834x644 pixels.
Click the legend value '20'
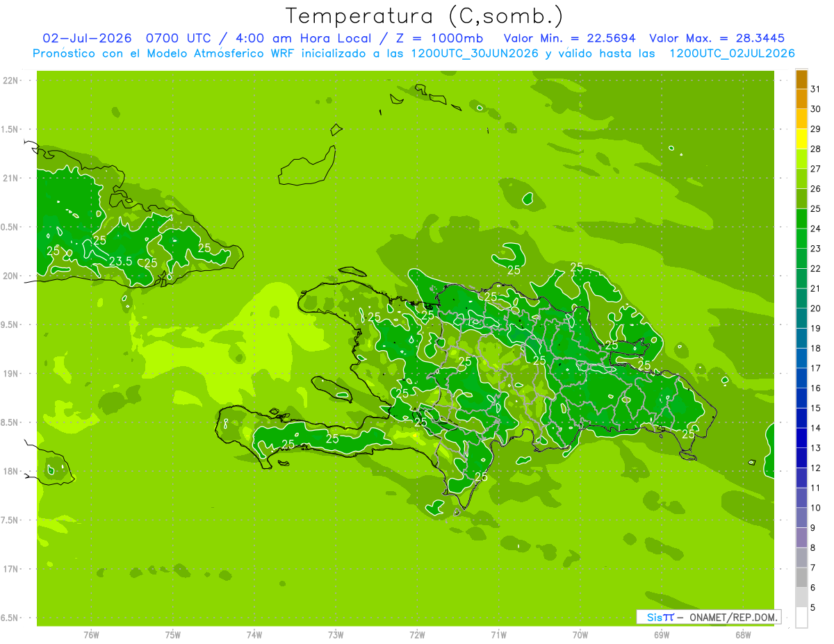(816, 308)
